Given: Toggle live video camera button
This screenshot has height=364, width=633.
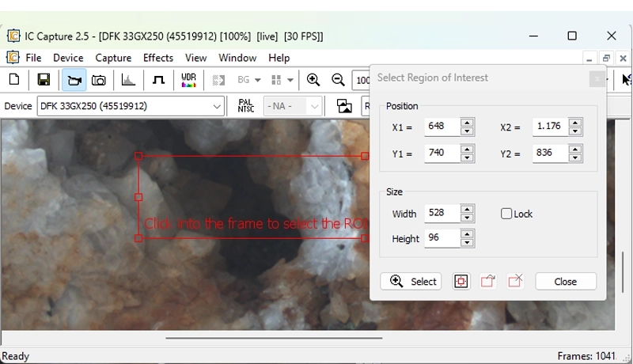Looking at the screenshot, I should 74,80.
